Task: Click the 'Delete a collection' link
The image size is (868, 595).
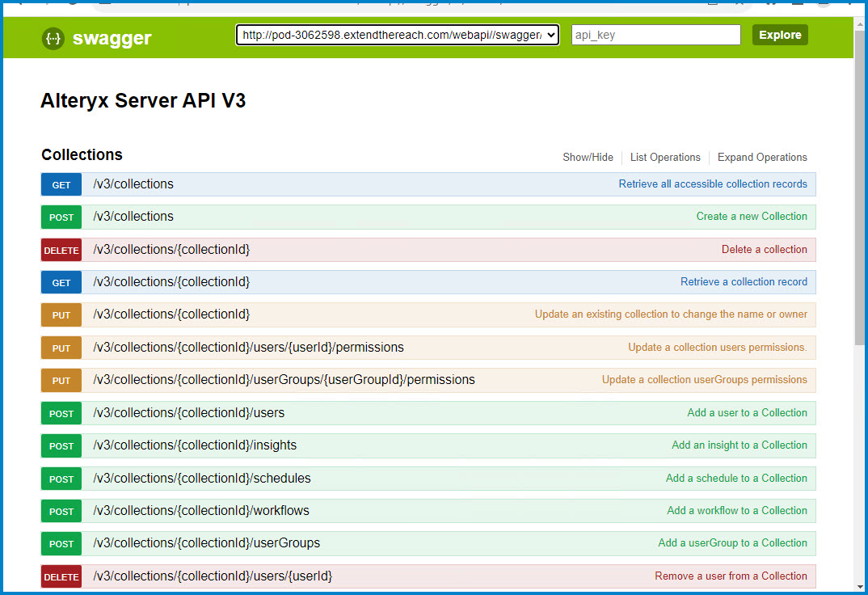Action: point(764,249)
